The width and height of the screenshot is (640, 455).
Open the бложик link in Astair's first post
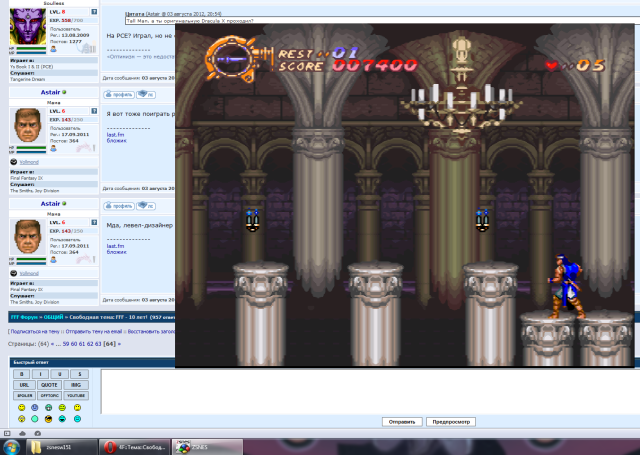117,140
